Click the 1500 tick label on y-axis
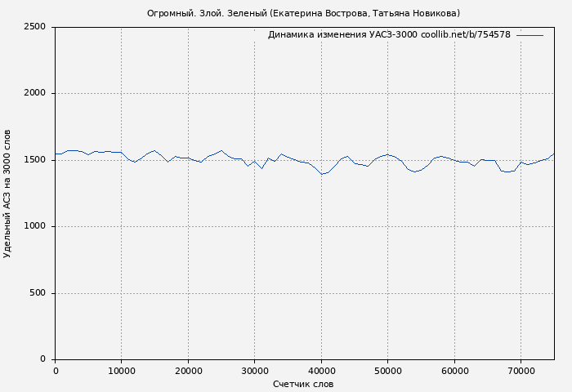 34,160
